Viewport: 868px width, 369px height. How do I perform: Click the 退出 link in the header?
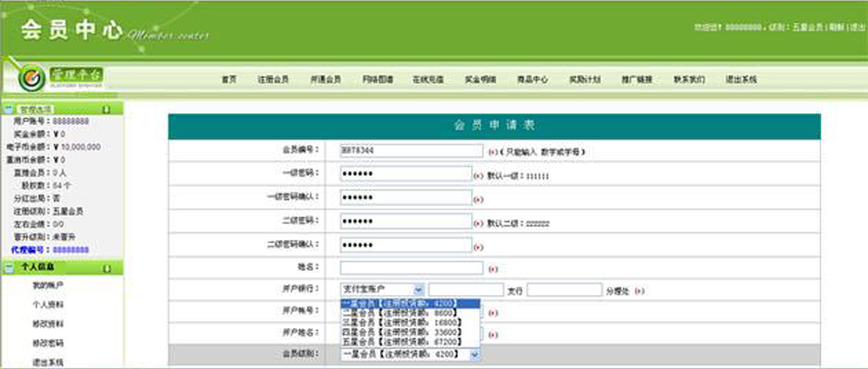857,27
